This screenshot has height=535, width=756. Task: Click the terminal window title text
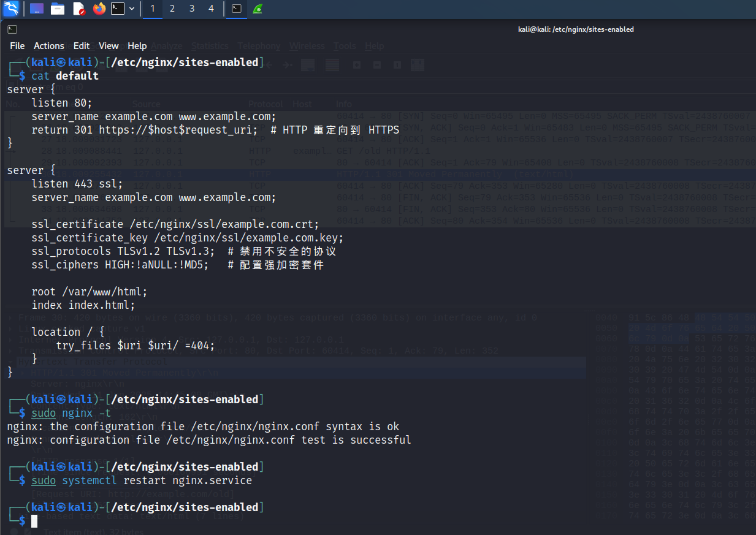[x=576, y=29]
